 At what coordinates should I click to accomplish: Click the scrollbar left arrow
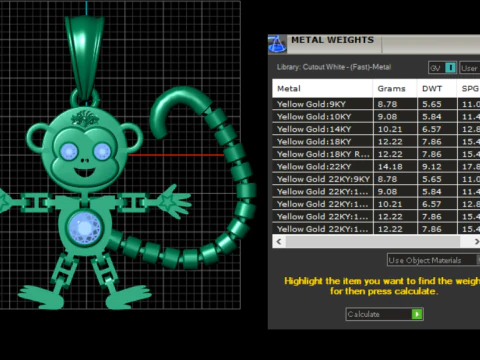point(279,241)
